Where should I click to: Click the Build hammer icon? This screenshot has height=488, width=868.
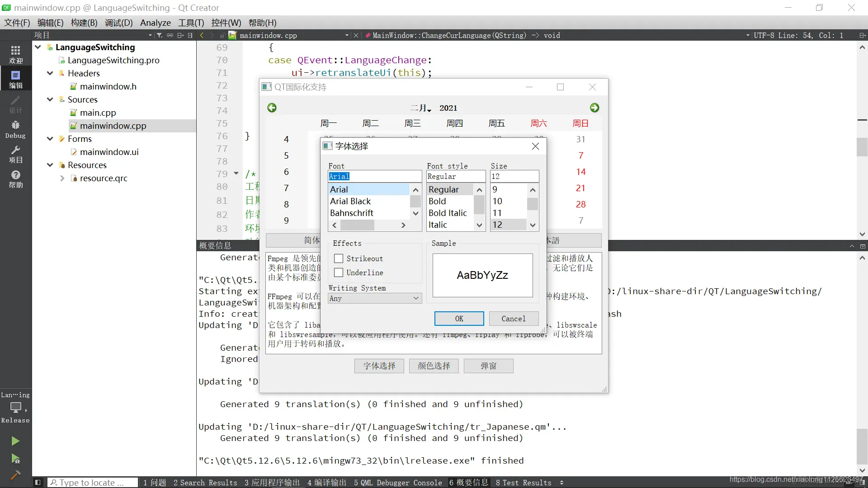[15, 475]
